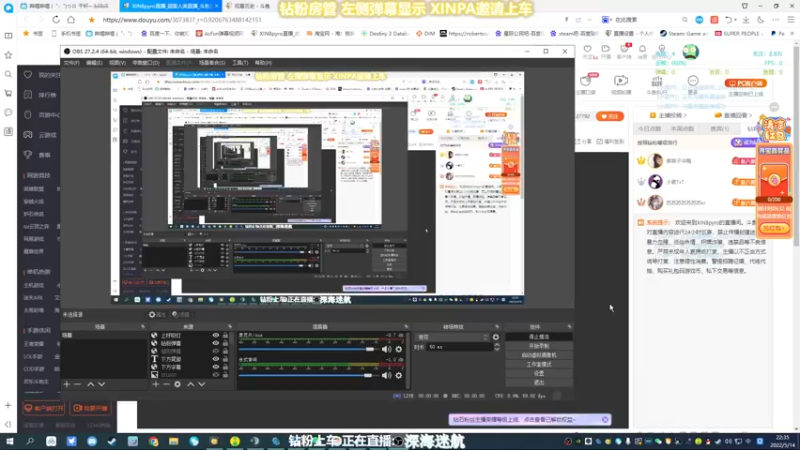Open the search icon in the browser's left rail
The image size is (800, 450).
(x=8, y=74)
